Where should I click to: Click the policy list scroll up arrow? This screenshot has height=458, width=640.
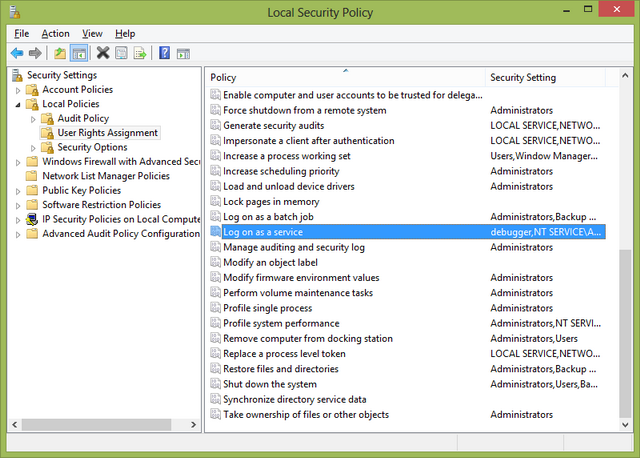tap(625, 75)
